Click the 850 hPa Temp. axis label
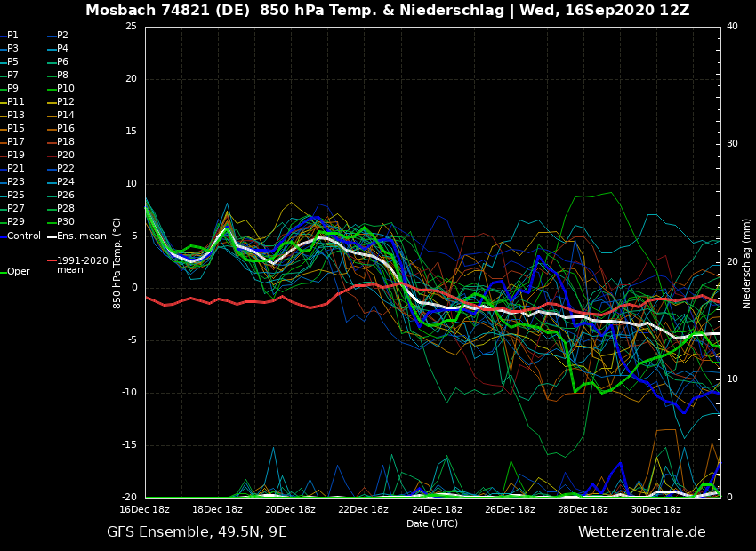 (x=117, y=263)
